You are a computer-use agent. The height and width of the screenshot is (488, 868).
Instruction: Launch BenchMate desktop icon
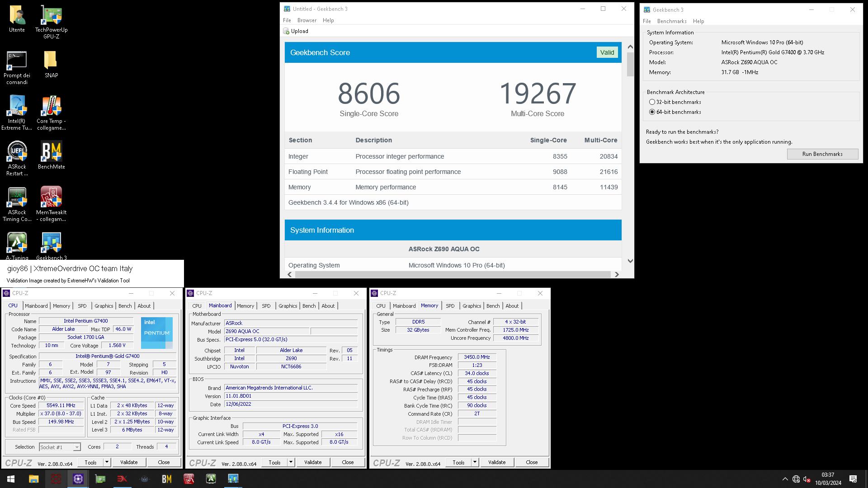(x=51, y=155)
